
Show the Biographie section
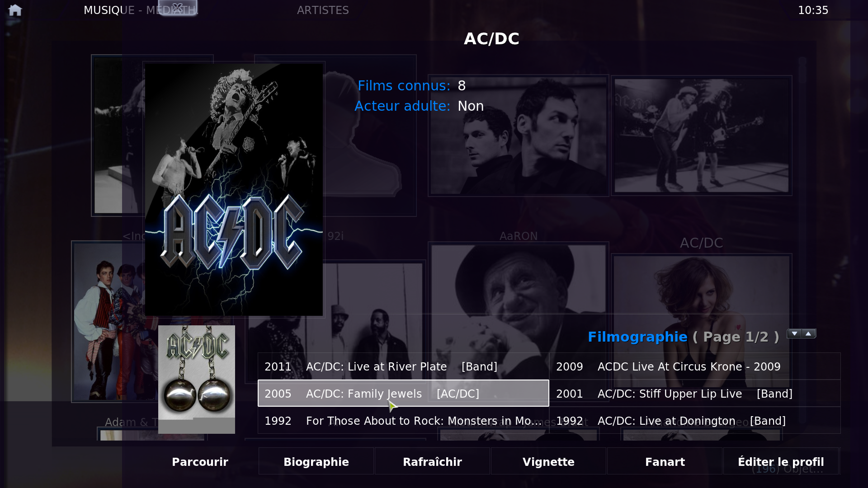316,461
